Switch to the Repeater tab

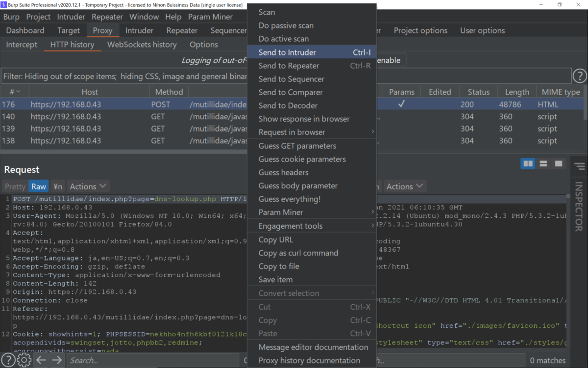click(x=182, y=30)
